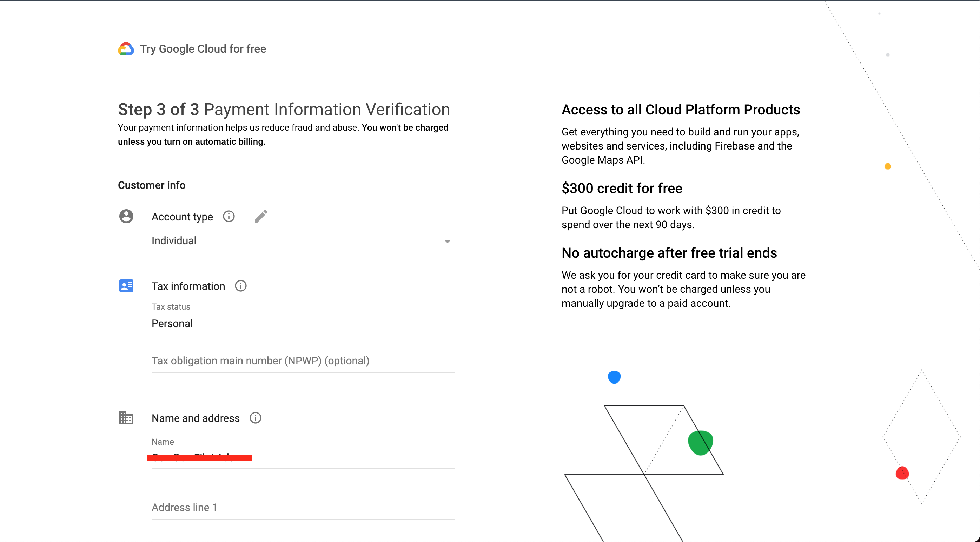Click the Name and address label
The image size is (980, 542).
(196, 418)
